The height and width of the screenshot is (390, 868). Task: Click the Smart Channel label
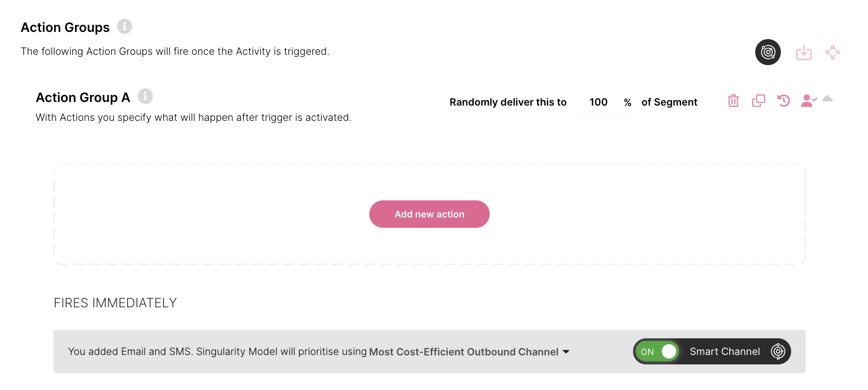click(725, 351)
